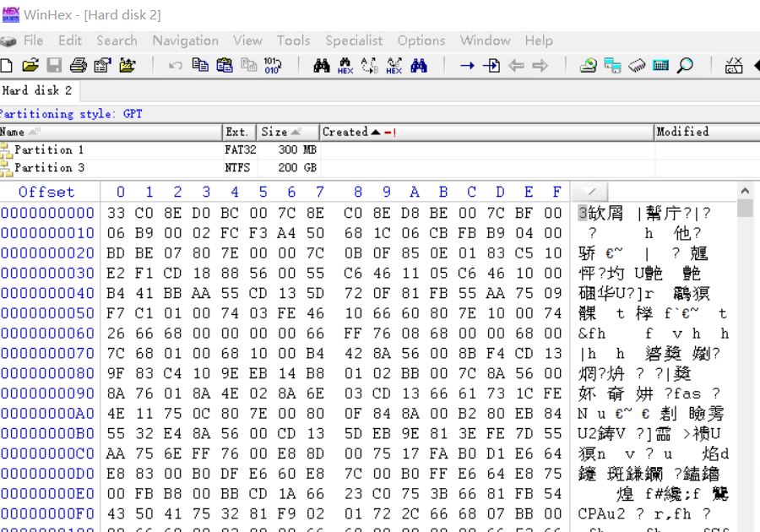Open the Window menu
This screenshot has width=760, height=532.
[x=486, y=41]
